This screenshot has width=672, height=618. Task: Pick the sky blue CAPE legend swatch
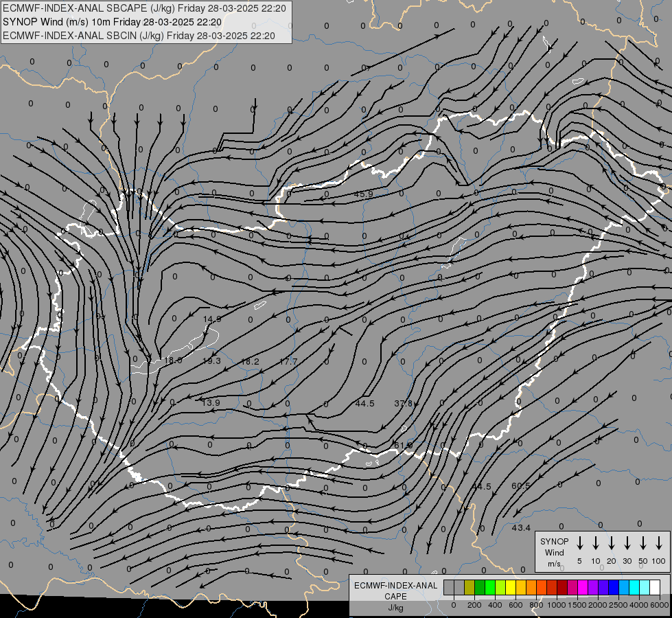[623, 587]
